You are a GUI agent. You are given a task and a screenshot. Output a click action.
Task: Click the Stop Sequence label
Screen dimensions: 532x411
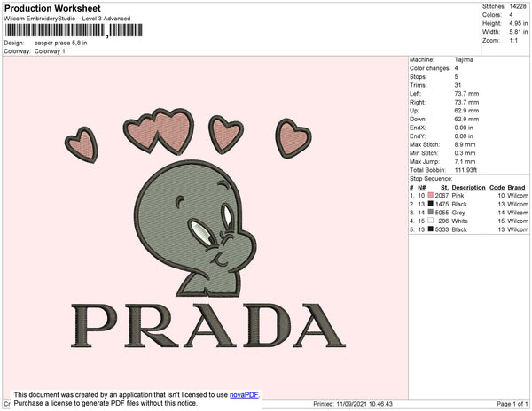pyautogui.click(x=431, y=179)
